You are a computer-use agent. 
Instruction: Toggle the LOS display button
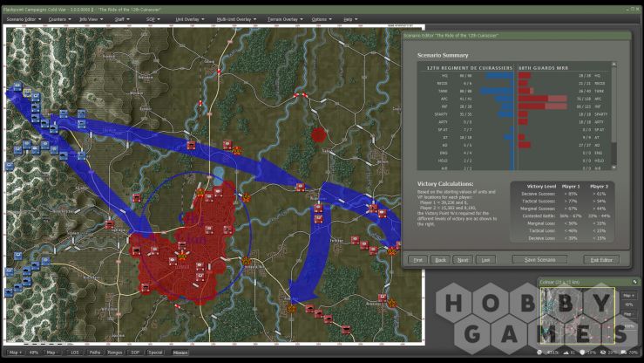coord(74,353)
